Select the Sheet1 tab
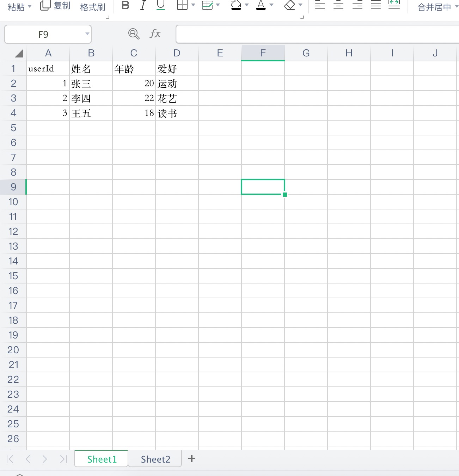The height and width of the screenshot is (476, 459). coord(102,459)
